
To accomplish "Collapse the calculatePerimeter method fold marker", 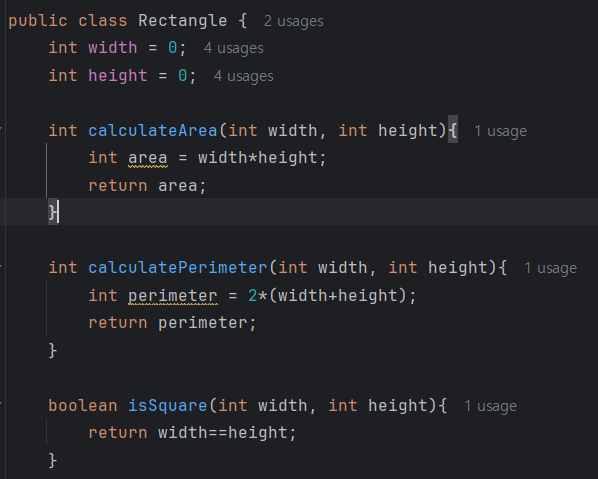I will point(1,266).
